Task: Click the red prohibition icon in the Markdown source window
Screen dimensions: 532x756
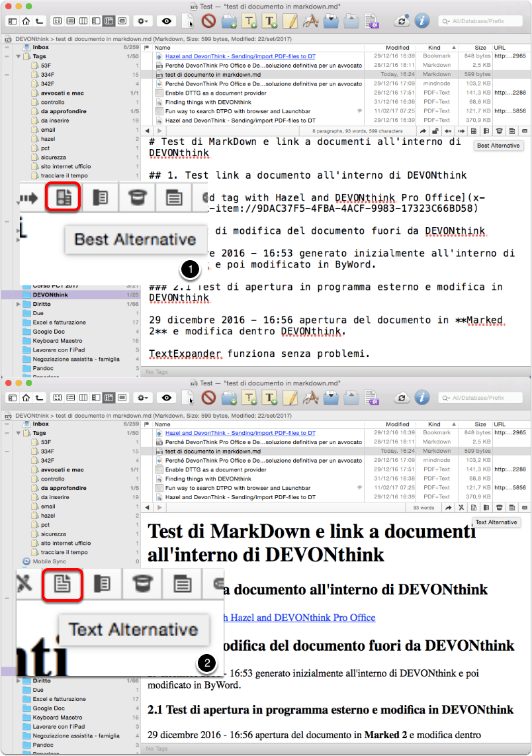Action: click(208, 21)
